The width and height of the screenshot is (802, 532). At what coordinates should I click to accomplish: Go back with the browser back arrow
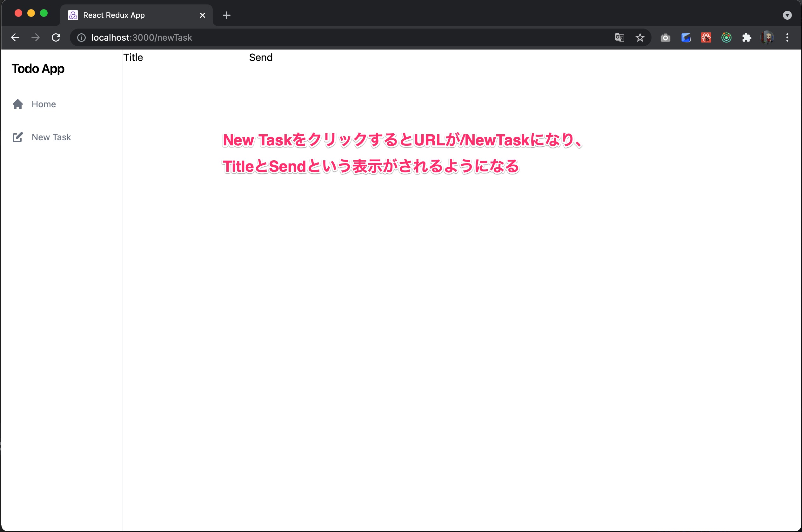click(15, 37)
